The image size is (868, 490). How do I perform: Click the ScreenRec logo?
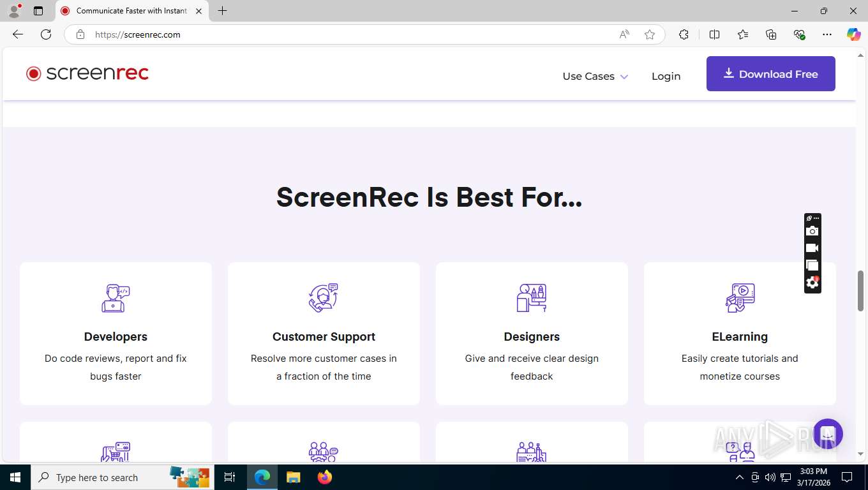(x=87, y=73)
